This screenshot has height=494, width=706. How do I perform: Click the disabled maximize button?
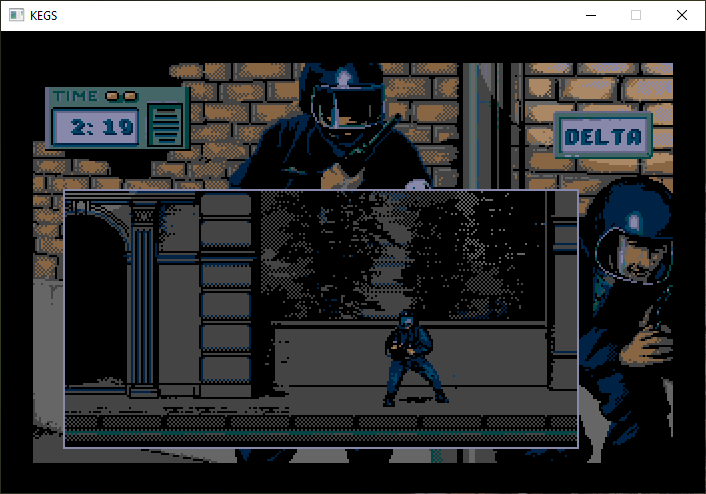pyautogui.click(x=636, y=15)
